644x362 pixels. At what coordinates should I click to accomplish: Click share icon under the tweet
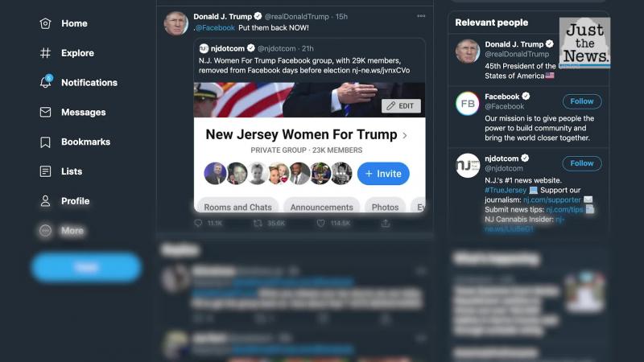coord(386,223)
